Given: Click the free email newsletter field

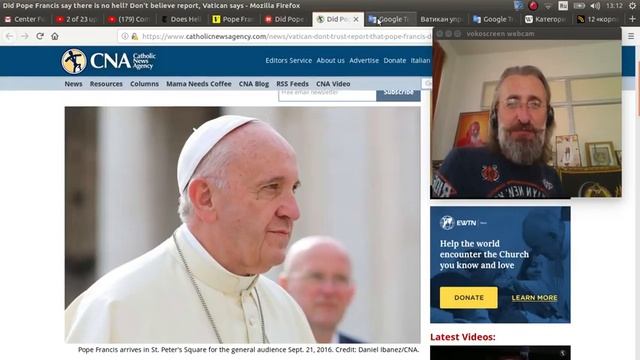Looking at the screenshot, I should point(327,95).
